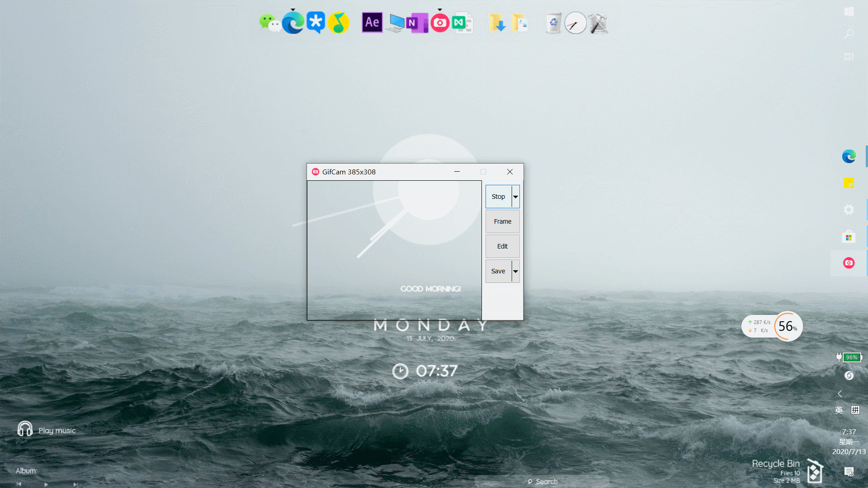This screenshot has width=868, height=488.
Task: Select GifCam in side taskbar
Action: coord(849,263)
